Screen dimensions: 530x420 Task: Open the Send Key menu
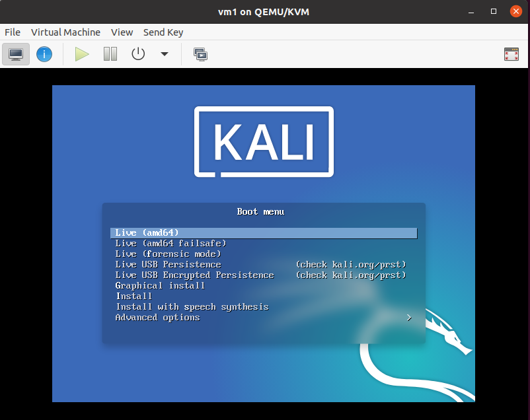point(163,32)
